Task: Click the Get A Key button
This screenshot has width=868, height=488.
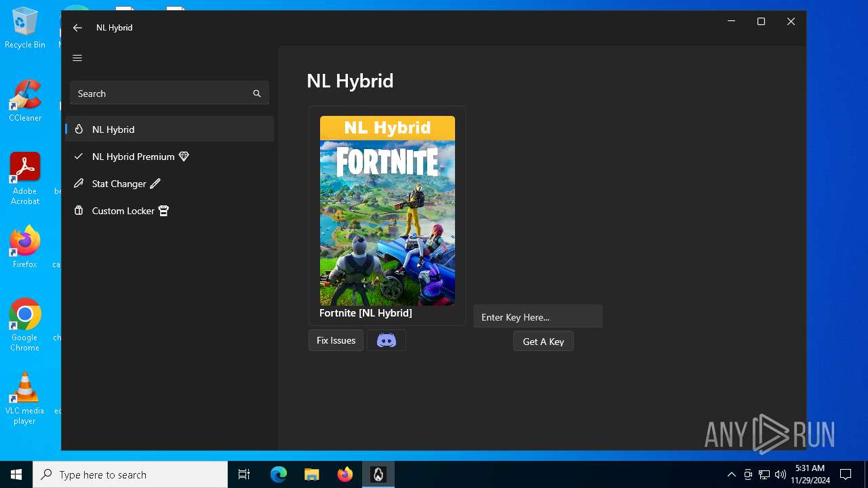Action: [543, 342]
